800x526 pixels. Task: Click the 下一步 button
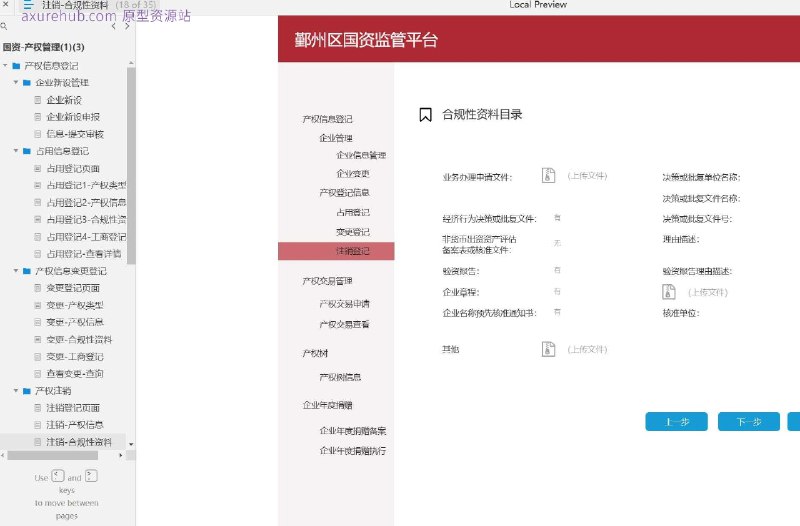(x=749, y=422)
